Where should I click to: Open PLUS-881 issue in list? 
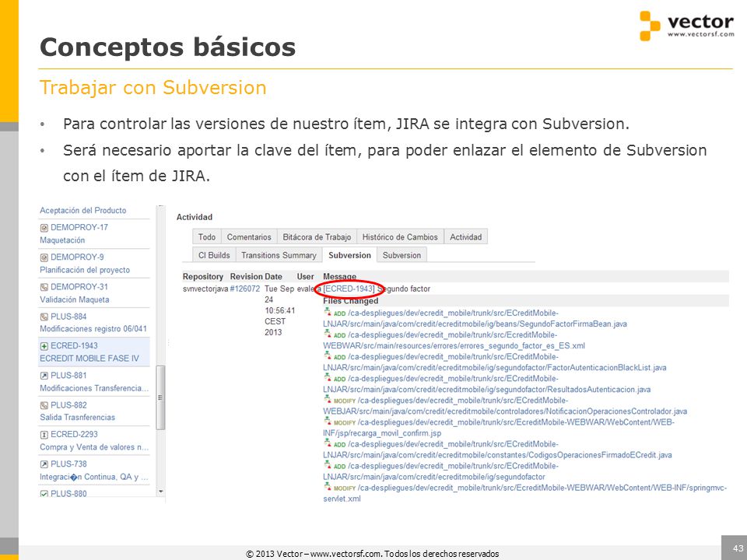click(x=68, y=375)
